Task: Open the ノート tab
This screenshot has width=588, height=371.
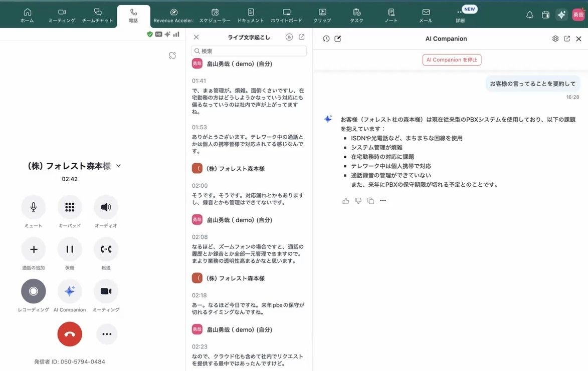Action: tap(391, 16)
